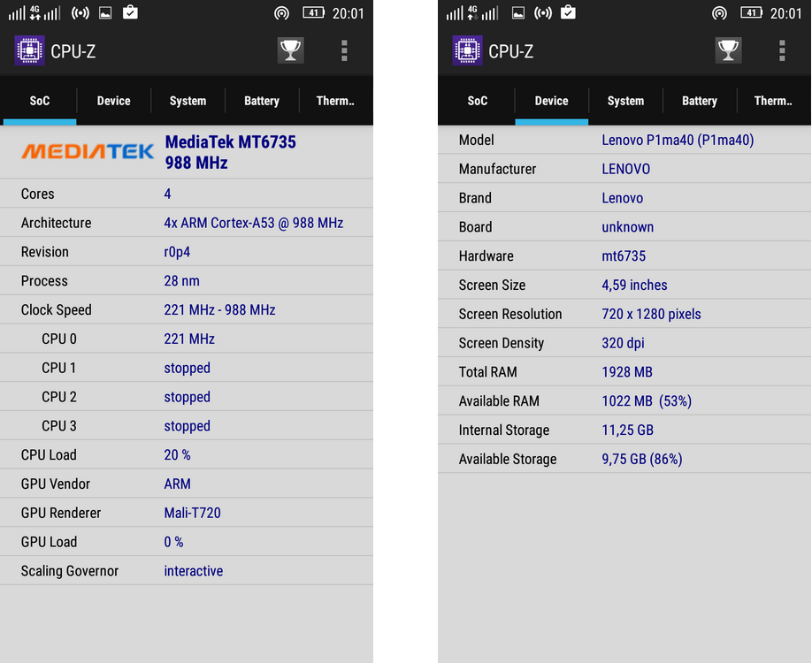This screenshot has width=812, height=663.
Task: Tap the 4G data indicator on Device screen
Action: click(x=472, y=13)
